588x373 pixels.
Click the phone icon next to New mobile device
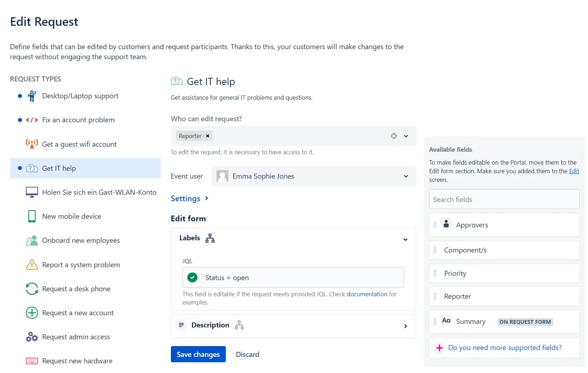32,216
